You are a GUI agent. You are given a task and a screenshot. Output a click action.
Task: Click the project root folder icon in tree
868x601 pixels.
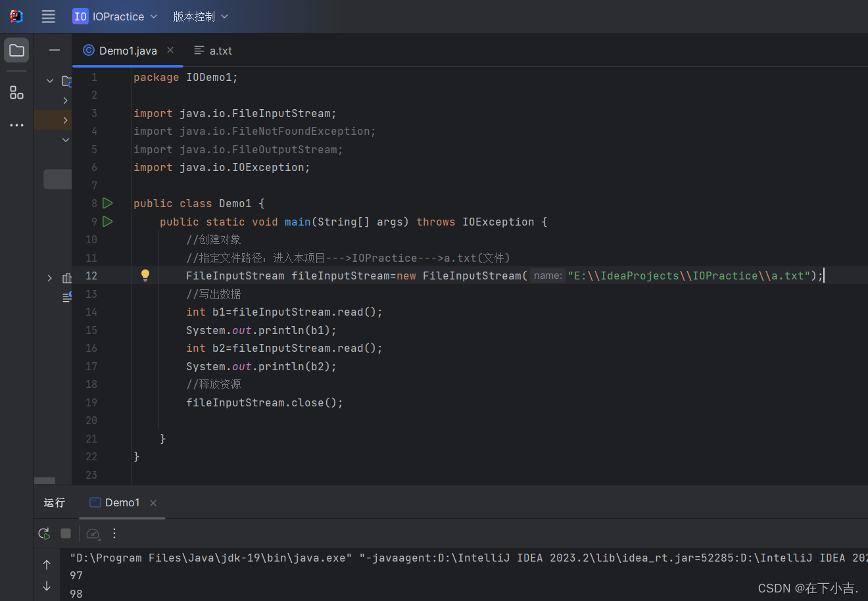tap(67, 81)
